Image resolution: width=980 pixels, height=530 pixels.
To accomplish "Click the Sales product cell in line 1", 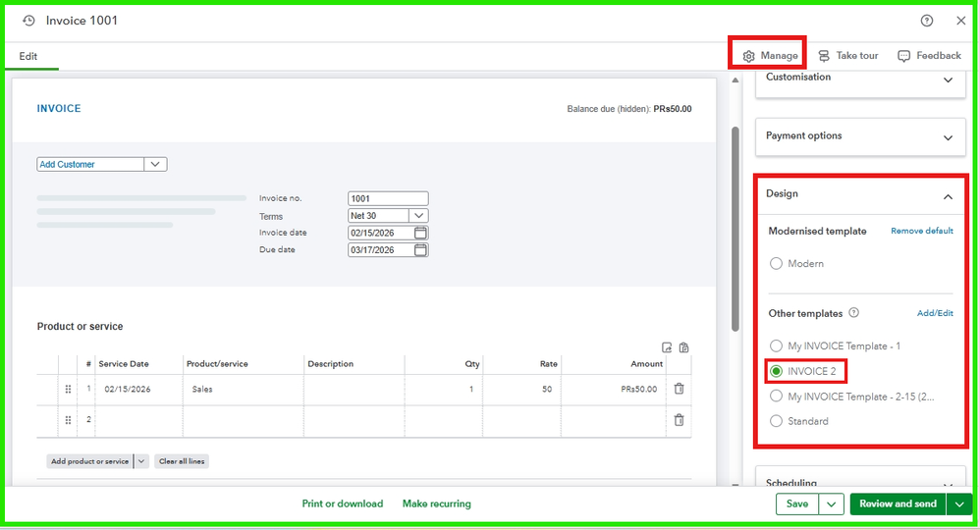I will click(244, 389).
